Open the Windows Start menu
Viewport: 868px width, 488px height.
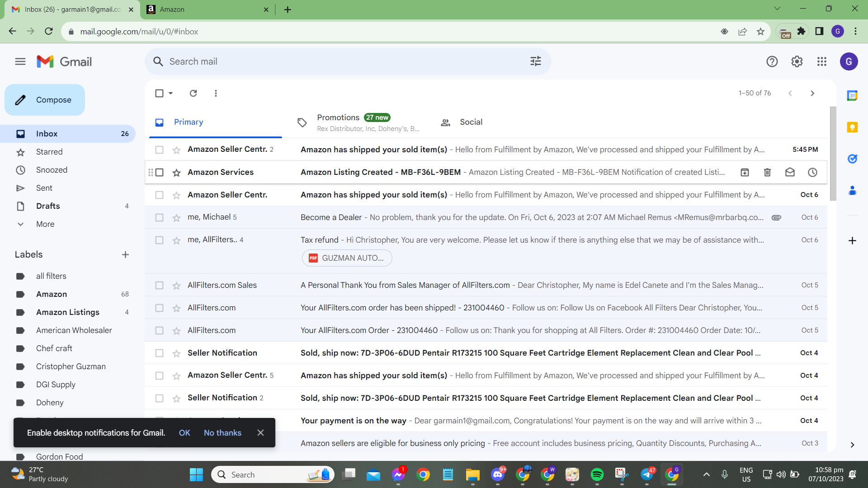196,474
